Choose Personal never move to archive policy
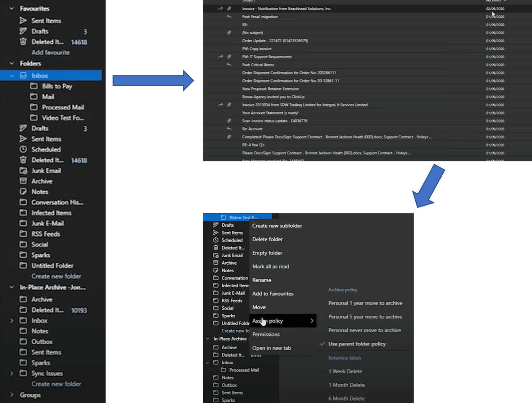Screen dimensions: 532x403 (x=364, y=330)
